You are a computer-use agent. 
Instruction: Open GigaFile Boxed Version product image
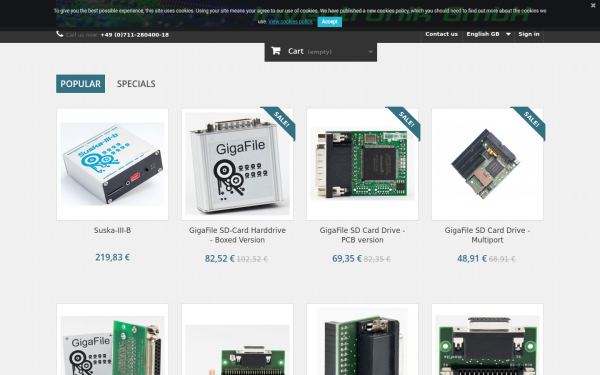(x=237, y=164)
